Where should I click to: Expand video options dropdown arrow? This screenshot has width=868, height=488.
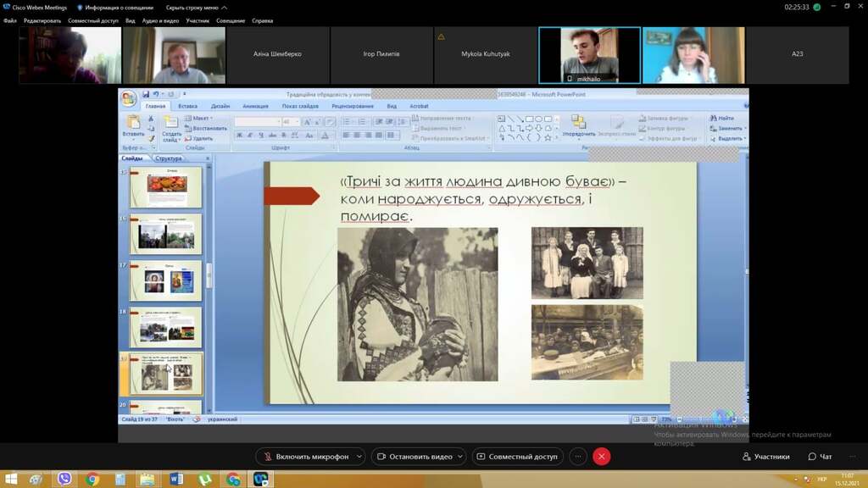tap(459, 457)
